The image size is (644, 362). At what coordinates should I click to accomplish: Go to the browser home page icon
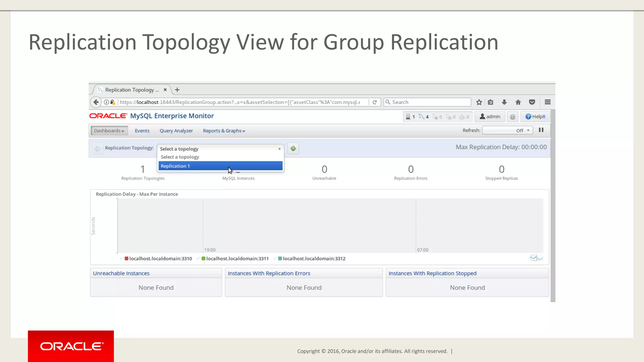tap(518, 102)
